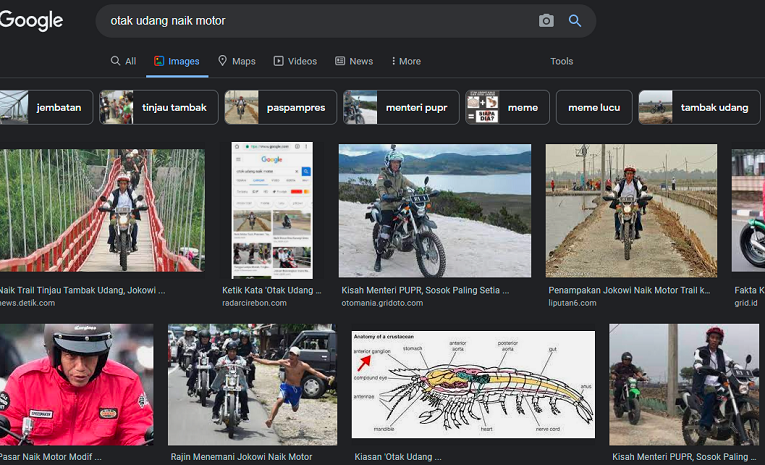Switch to the Maps tab
Viewport: 765px width, 465px height.
(x=237, y=61)
